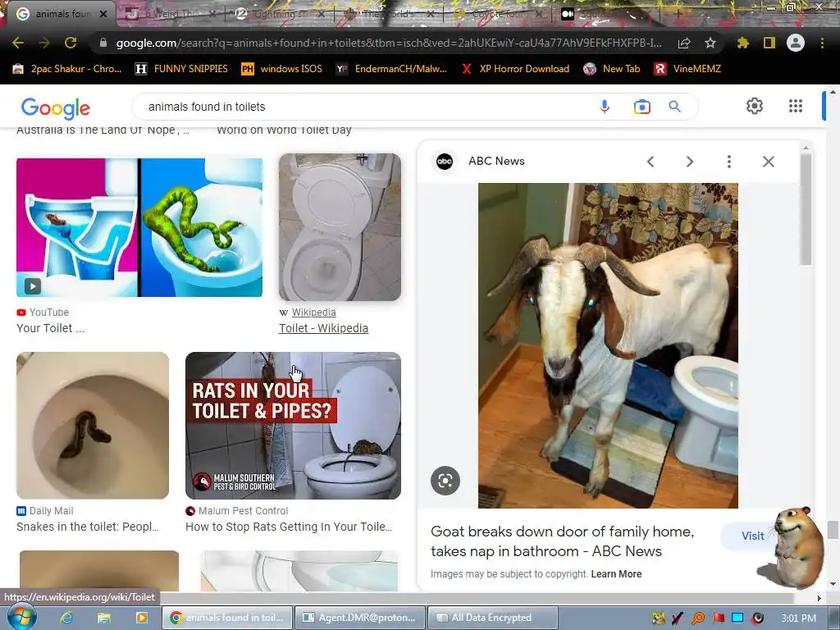Go back with the browser back arrow

[18, 43]
